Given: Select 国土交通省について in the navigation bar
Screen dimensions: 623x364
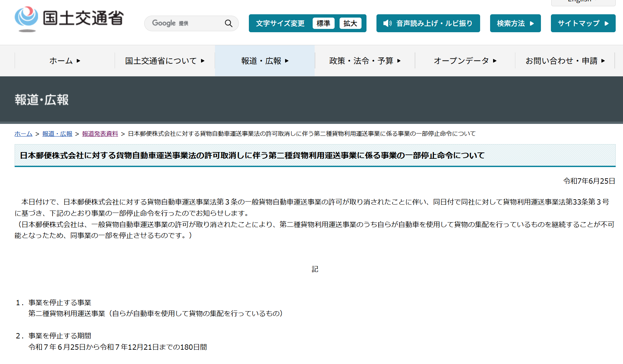Looking at the screenshot, I should point(164,61).
